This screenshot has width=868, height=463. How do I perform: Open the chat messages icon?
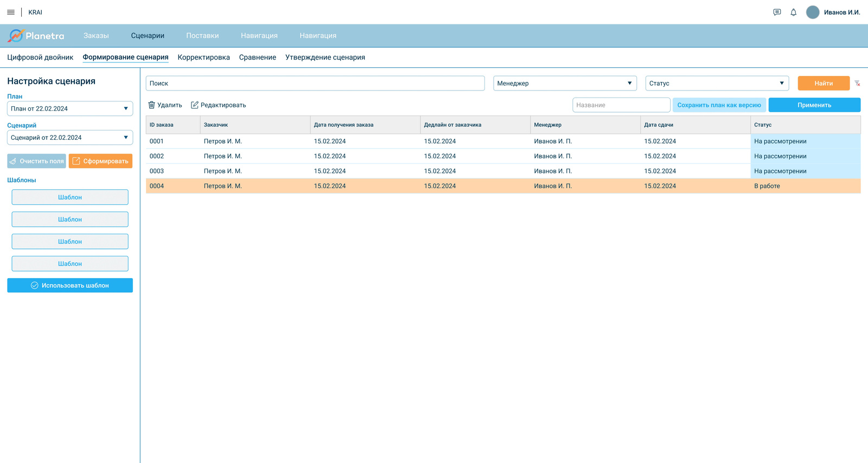(777, 12)
